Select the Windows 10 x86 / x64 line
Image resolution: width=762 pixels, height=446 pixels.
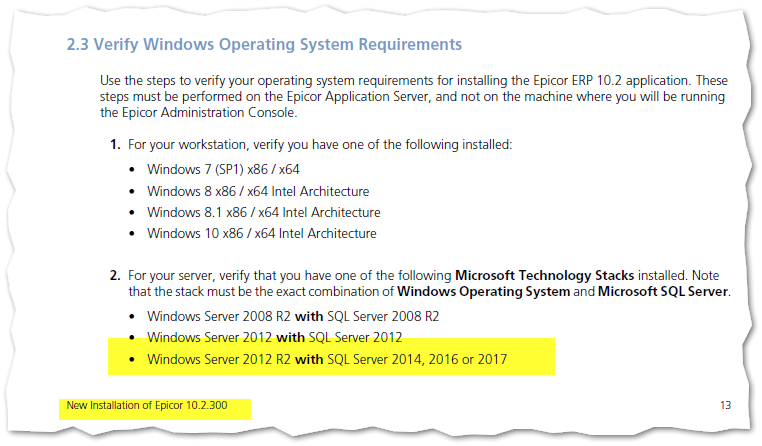(x=261, y=233)
